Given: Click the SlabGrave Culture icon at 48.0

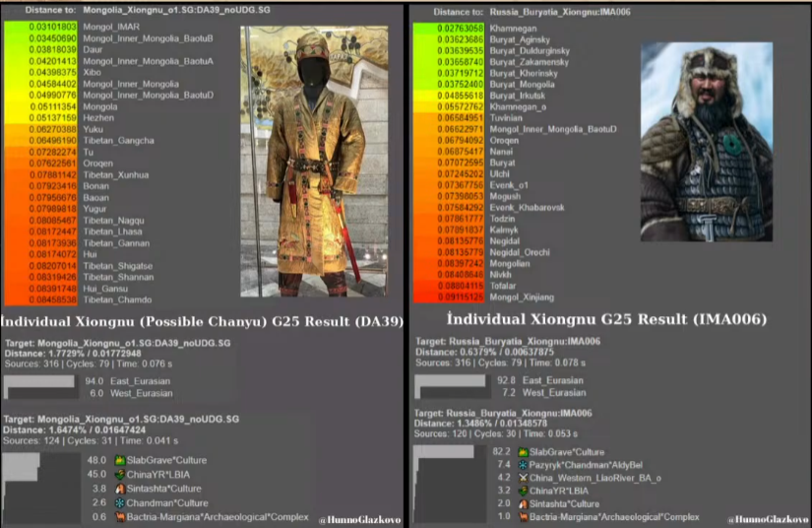Looking at the screenshot, I should (x=119, y=460).
